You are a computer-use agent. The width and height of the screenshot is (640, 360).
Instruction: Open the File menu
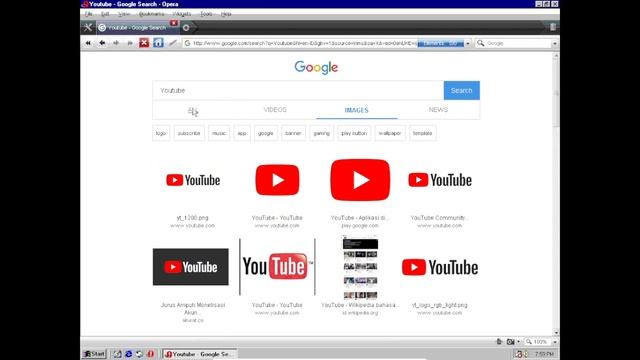click(x=89, y=14)
